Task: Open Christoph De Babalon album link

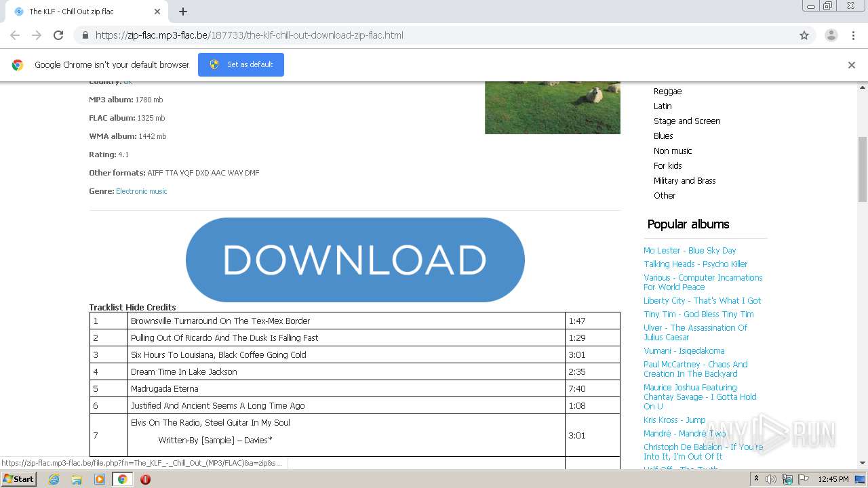Action: coord(703,451)
